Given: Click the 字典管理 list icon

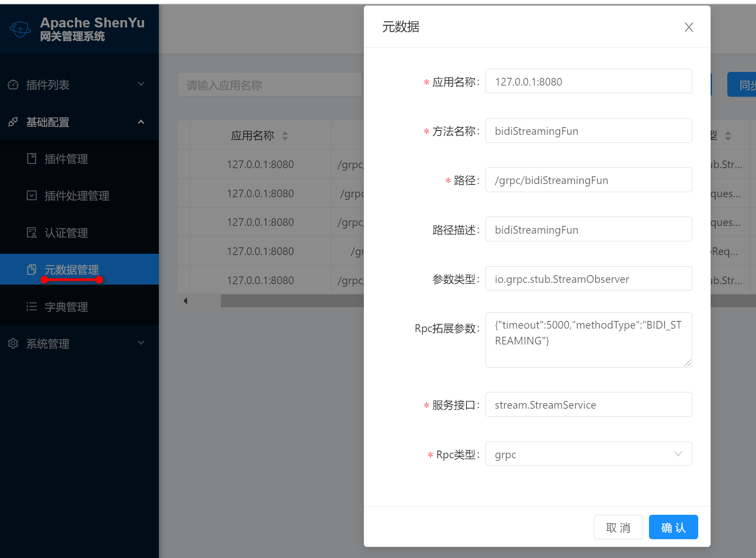Looking at the screenshot, I should point(32,307).
